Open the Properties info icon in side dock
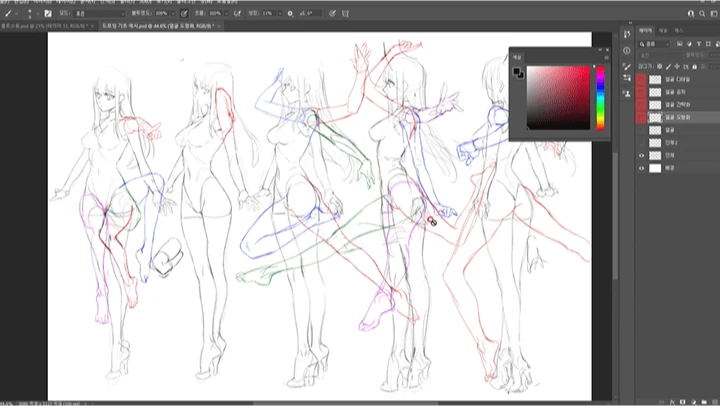 click(627, 50)
